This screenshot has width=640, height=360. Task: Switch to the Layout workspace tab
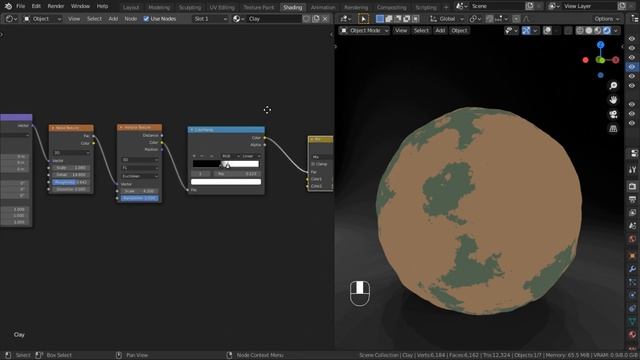click(131, 7)
